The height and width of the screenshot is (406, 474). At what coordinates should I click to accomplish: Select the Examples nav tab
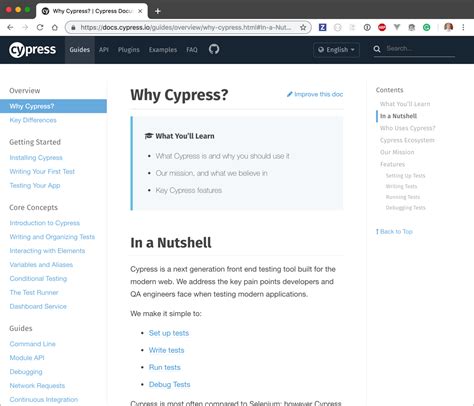pos(163,50)
